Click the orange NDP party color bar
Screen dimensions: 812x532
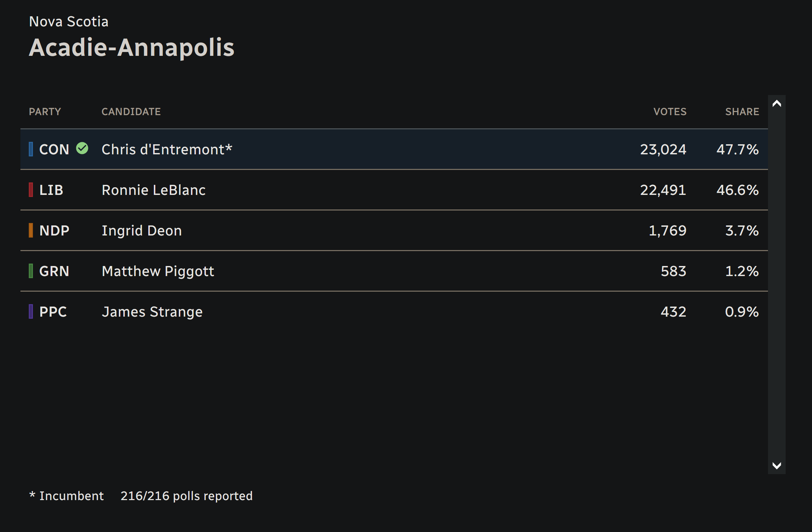[x=31, y=230]
